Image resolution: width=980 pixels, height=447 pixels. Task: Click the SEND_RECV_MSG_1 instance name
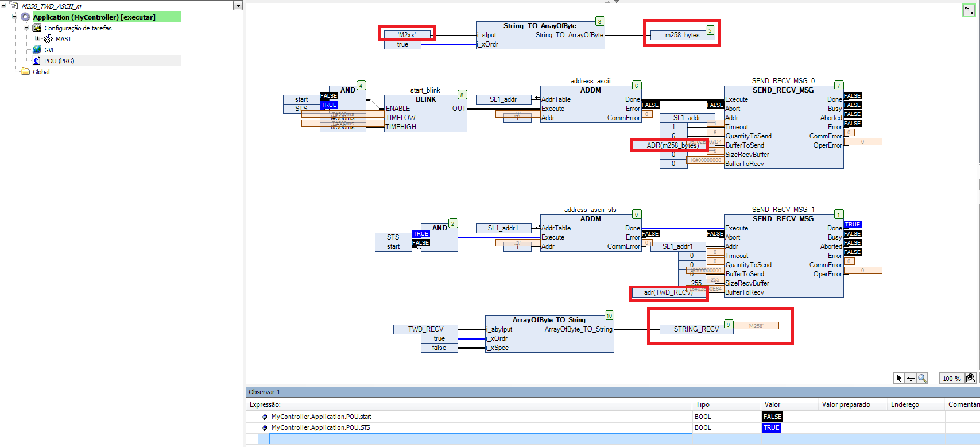click(x=783, y=210)
